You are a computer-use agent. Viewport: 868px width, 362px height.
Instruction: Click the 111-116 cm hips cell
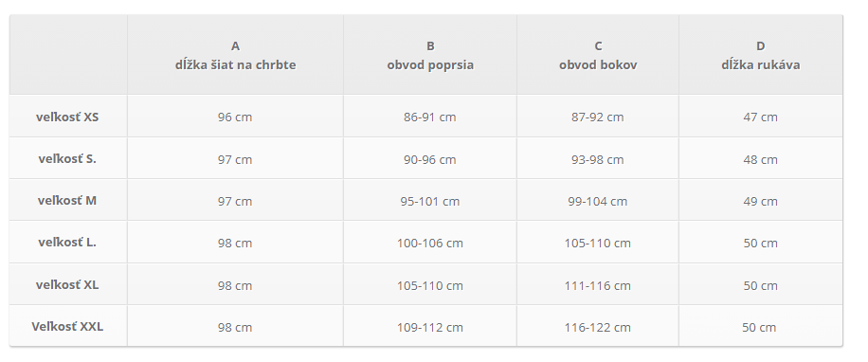pos(598,285)
